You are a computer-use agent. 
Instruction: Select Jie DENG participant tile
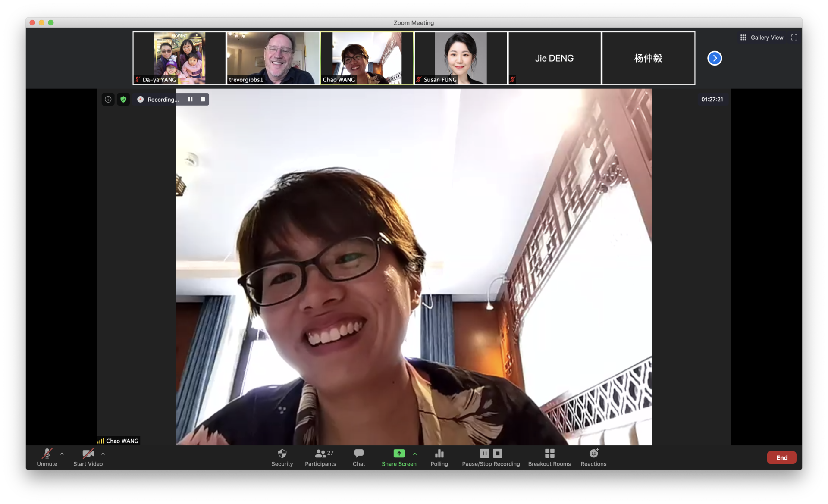555,58
